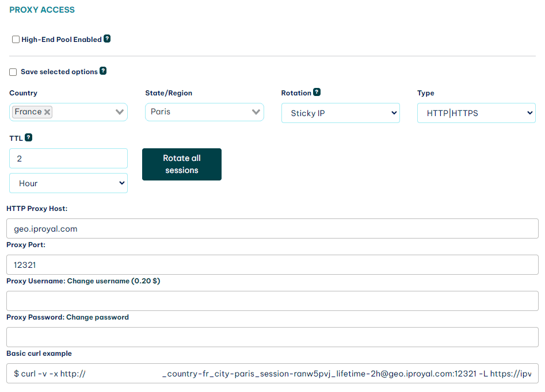Show the TTL help tooltip icon

coord(29,137)
